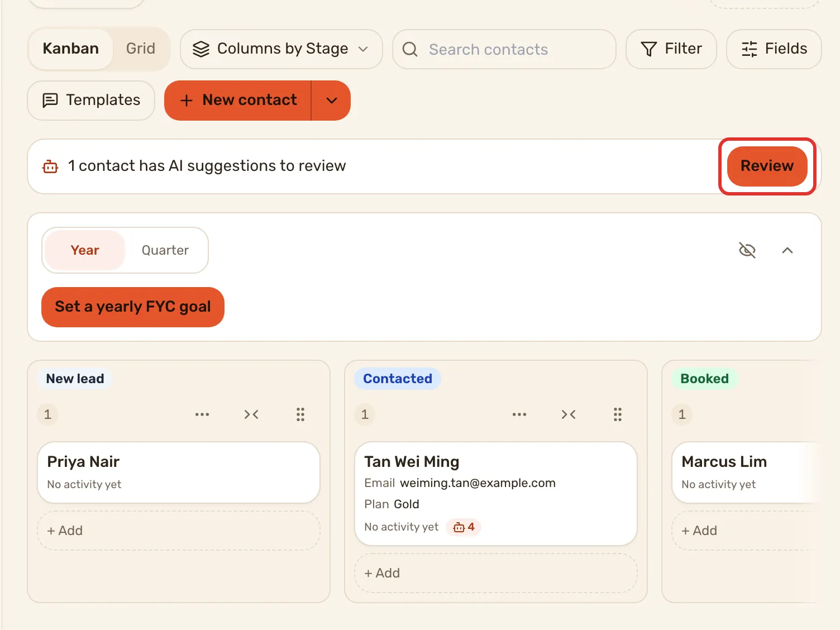Image resolution: width=840 pixels, height=630 pixels.
Task: Hide the goal panel with crossed-eye icon
Action: 747,250
